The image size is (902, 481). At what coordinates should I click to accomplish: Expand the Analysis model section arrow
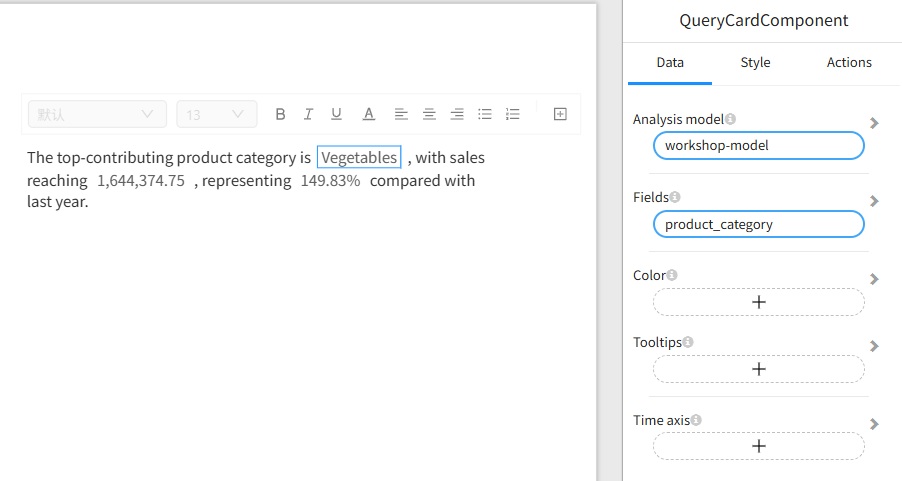[874, 123]
